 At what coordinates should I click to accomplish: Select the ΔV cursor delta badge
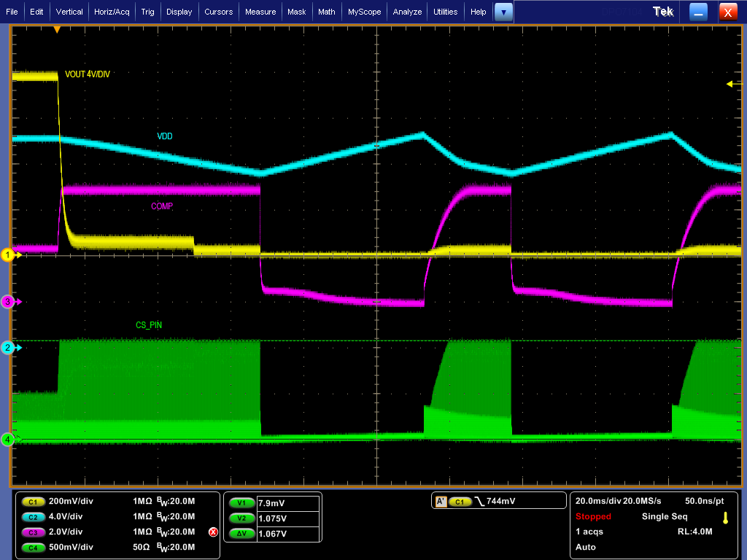tap(241, 533)
